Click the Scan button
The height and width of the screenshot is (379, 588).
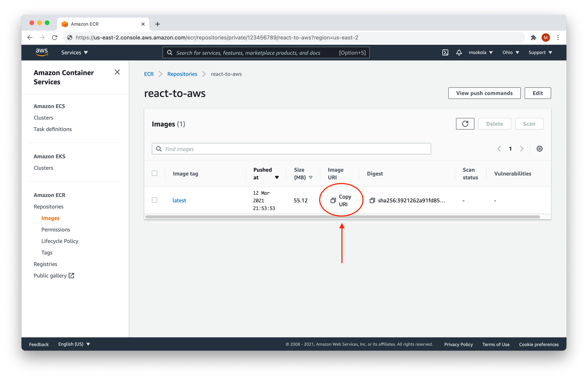pos(529,124)
